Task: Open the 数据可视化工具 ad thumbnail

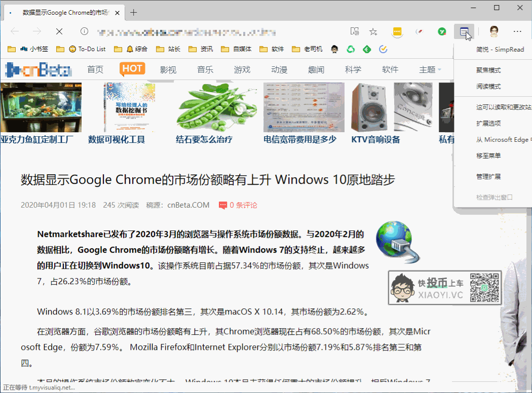Action: pos(129,107)
